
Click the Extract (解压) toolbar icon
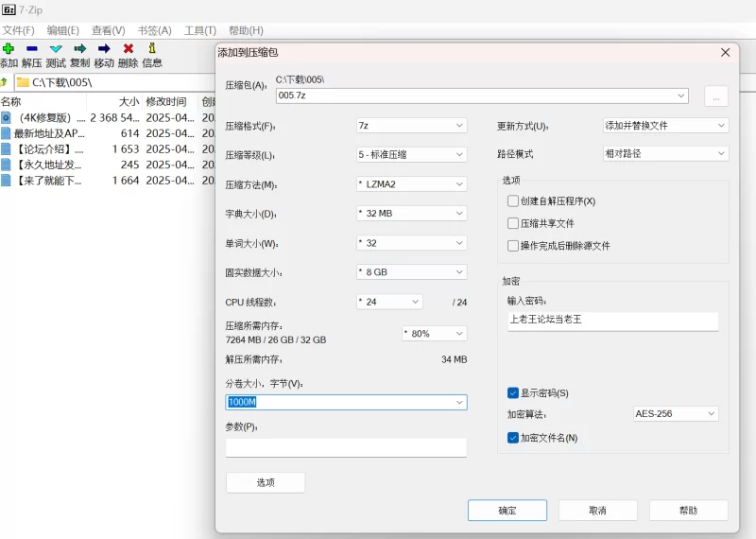point(32,48)
